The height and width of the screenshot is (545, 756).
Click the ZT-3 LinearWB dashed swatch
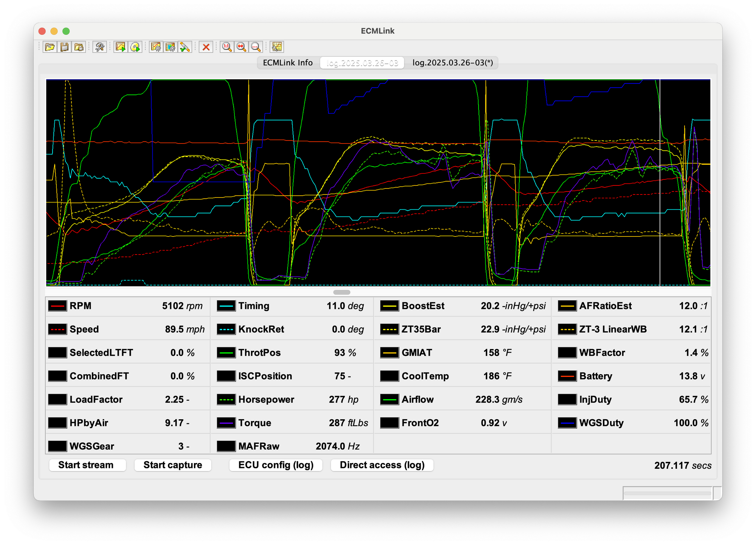(567, 329)
